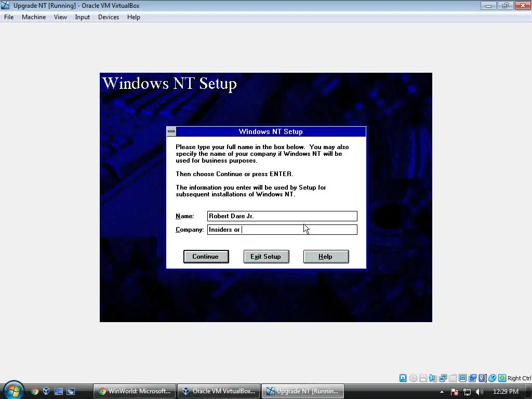Click the Switch between windows quick launch icon

click(71, 391)
